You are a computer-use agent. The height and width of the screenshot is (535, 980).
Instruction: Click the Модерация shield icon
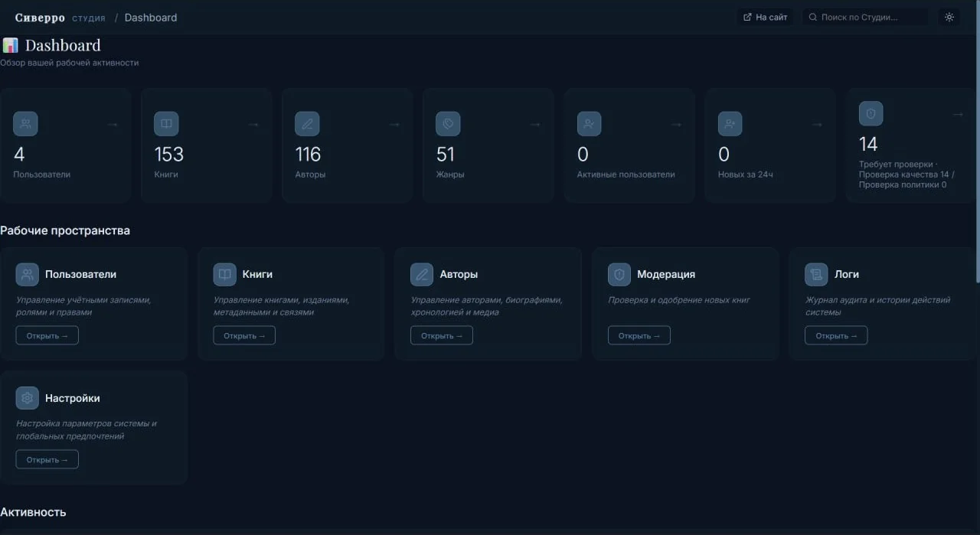619,274
